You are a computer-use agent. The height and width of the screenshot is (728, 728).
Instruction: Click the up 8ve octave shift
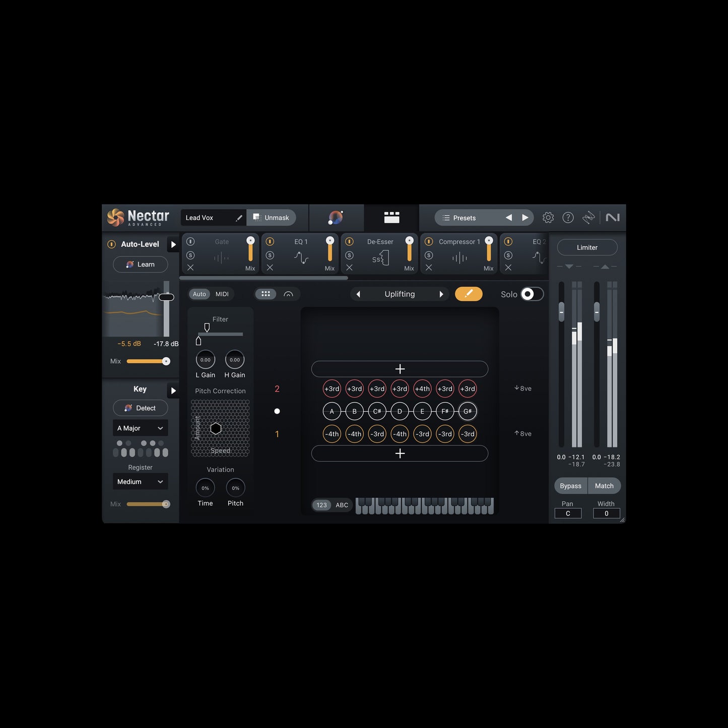pyautogui.click(x=523, y=434)
